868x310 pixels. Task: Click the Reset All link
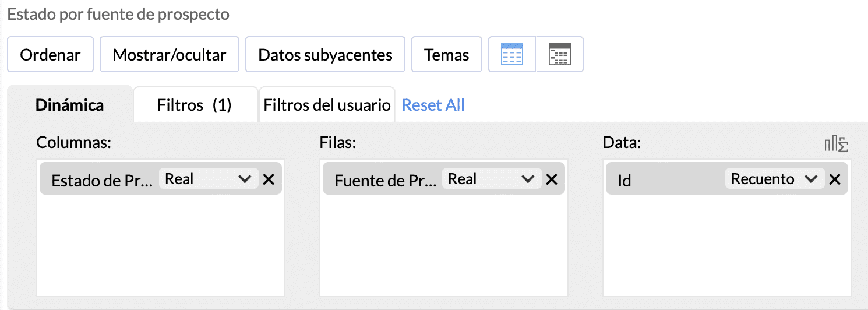pyautogui.click(x=433, y=105)
